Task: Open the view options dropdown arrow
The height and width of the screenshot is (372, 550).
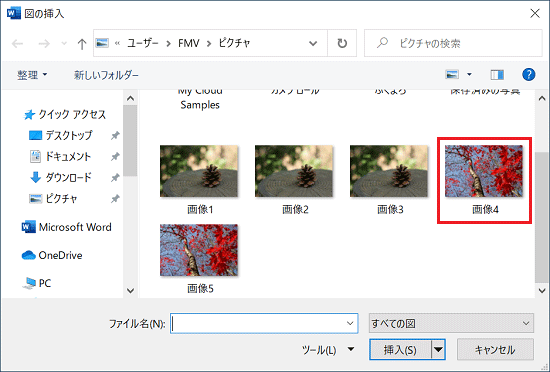Action: pos(469,74)
